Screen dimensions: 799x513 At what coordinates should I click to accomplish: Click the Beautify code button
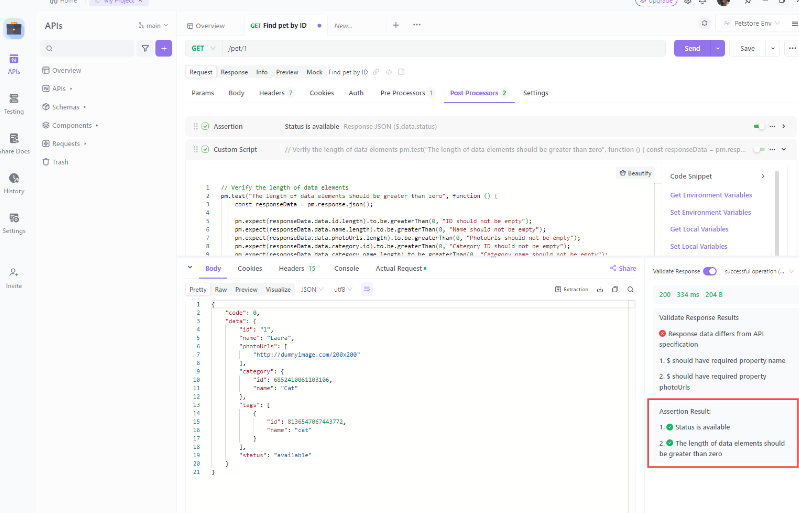point(635,173)
